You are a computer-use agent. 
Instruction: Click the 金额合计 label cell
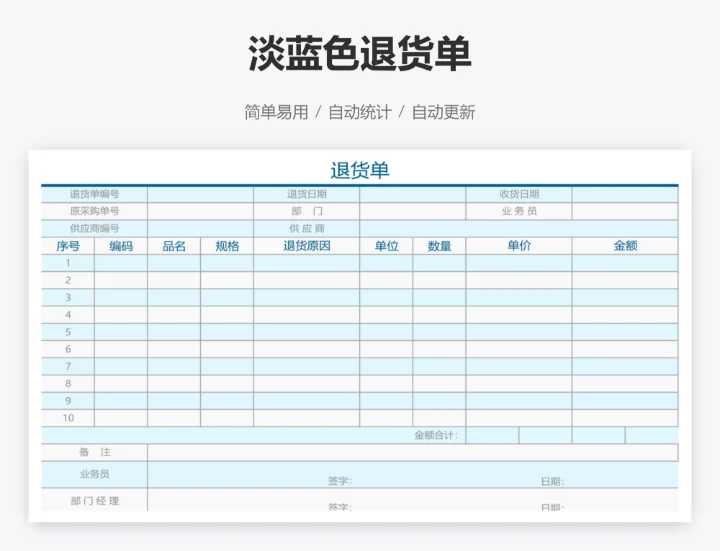[435, 436]
